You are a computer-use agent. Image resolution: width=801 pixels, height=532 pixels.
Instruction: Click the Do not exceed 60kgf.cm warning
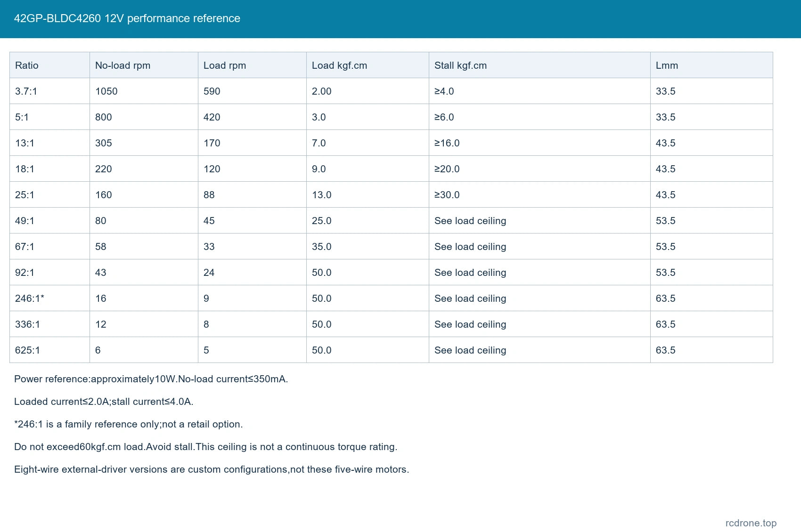(206, 447)
